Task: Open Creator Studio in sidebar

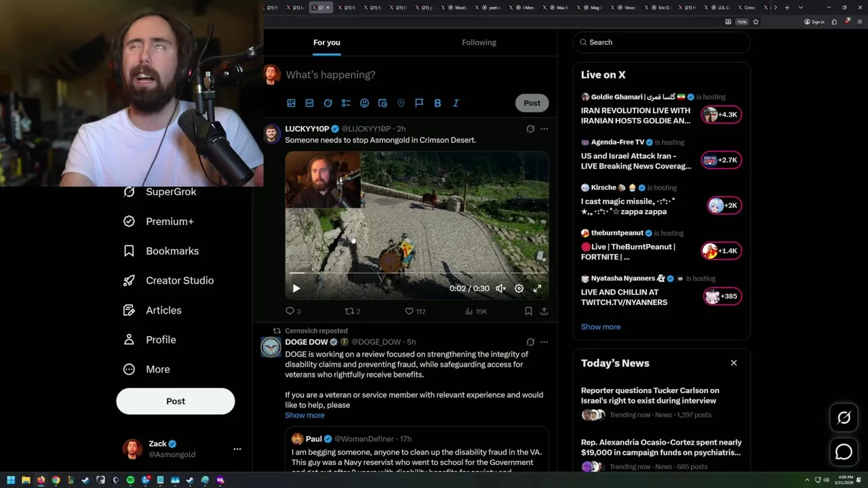Action: (x=170, y=281)
